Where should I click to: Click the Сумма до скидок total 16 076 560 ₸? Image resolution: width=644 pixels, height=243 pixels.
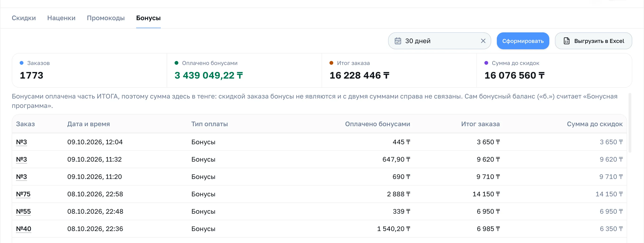[514, 75]
